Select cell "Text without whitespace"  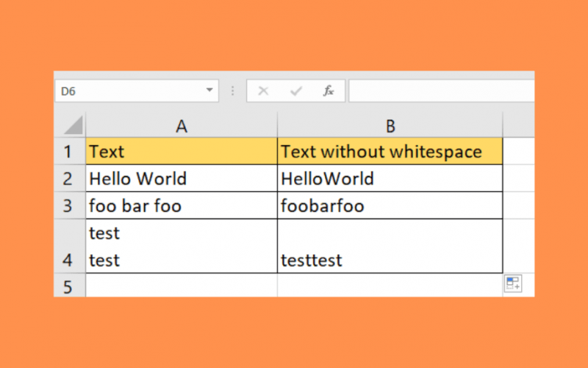click(390, 152)
